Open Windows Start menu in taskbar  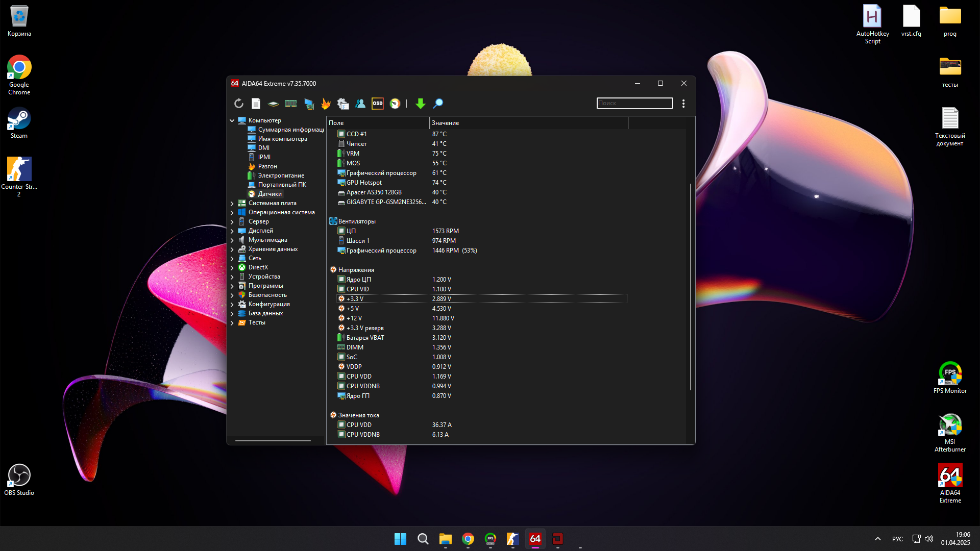401,539
